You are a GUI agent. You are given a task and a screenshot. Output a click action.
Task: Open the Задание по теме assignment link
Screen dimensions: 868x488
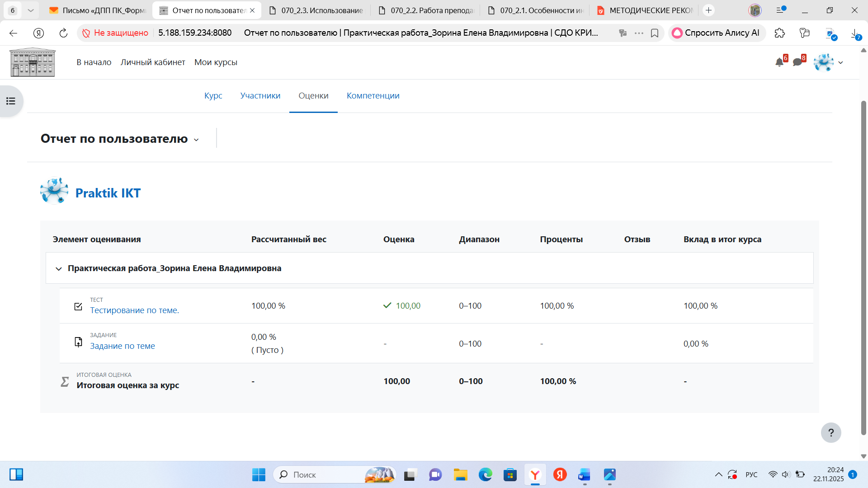tap(122, 346)
